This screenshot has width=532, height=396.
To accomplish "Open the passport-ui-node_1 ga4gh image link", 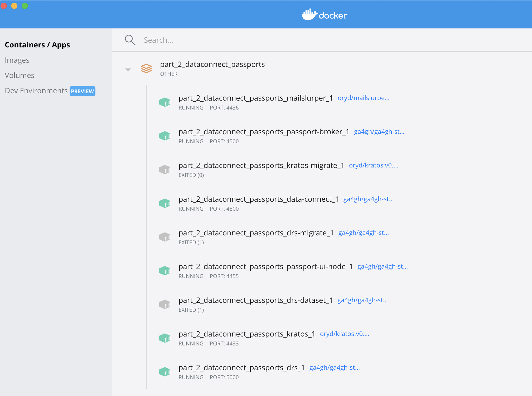I will click(383, 266).
